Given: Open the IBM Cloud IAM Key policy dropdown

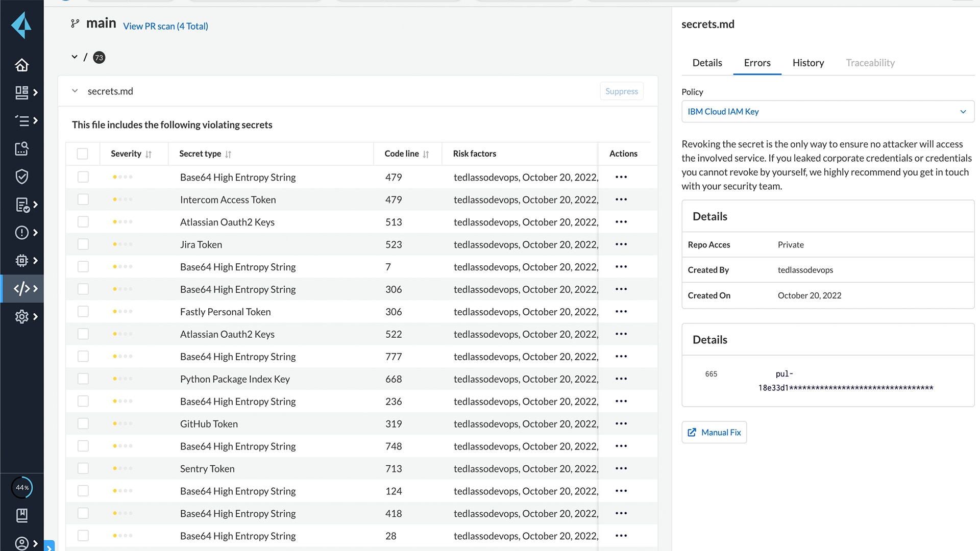Looking at the screenshot, I should (x=827, y=112).
